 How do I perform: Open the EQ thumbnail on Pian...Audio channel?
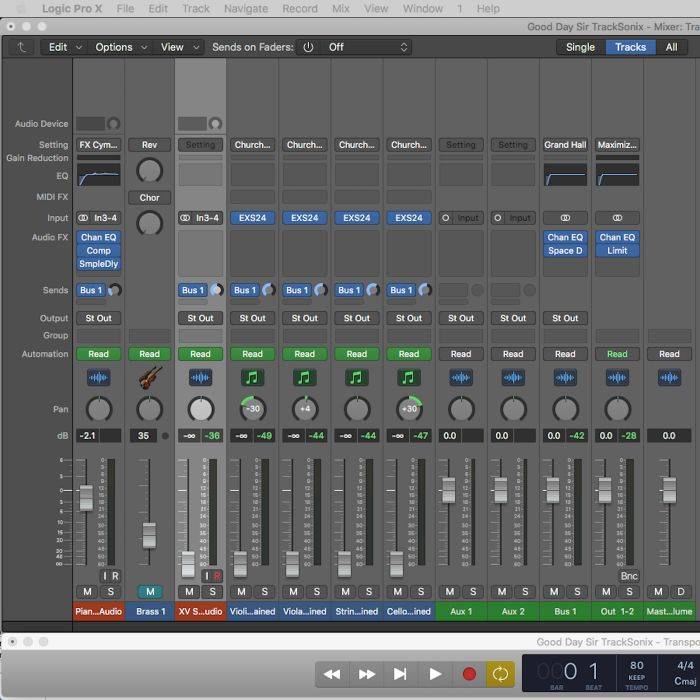point(99,175)
